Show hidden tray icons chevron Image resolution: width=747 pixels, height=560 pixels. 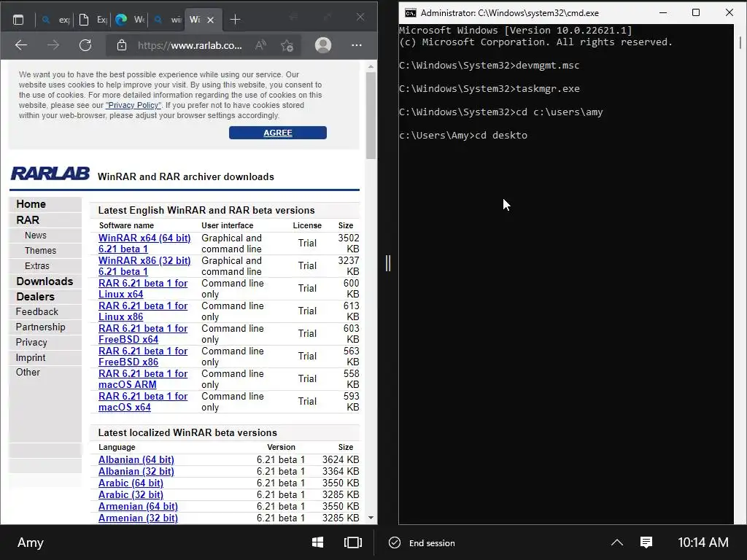(x=617, y=542)
